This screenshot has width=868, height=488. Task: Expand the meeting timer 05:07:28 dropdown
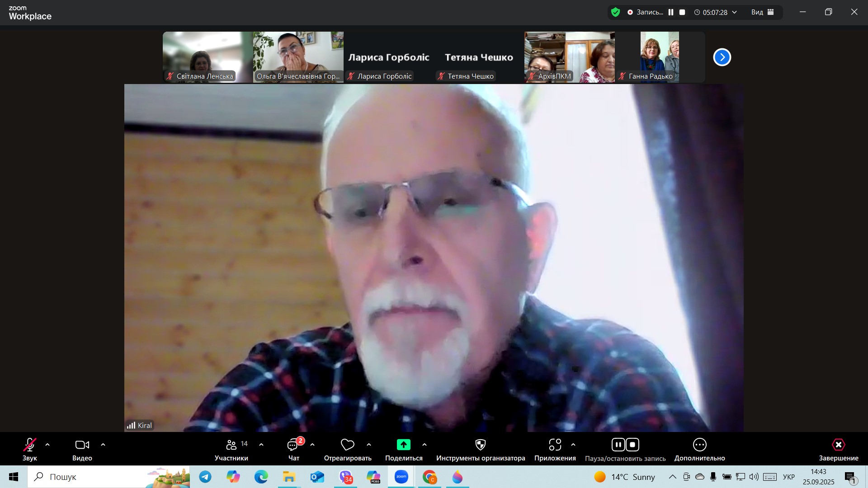(x=735, y=12)
